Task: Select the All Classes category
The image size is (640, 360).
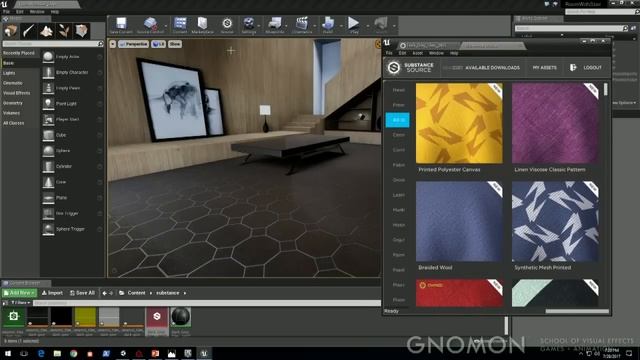Action: click(14, 123)
